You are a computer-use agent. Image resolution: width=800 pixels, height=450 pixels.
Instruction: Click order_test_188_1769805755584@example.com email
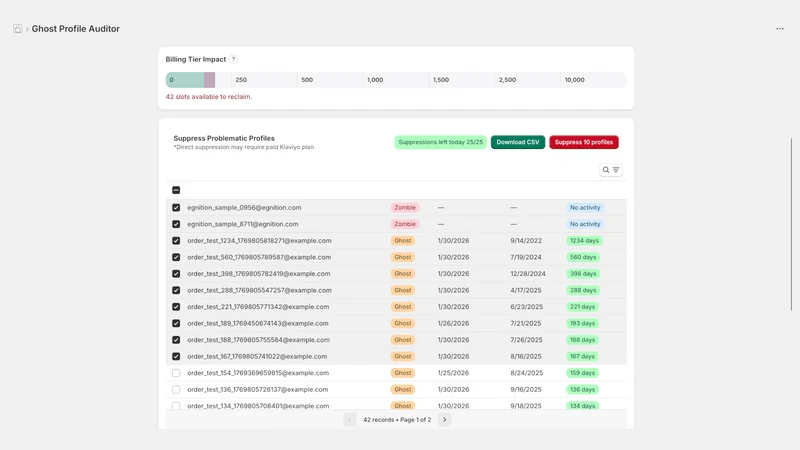pos(258,340)
